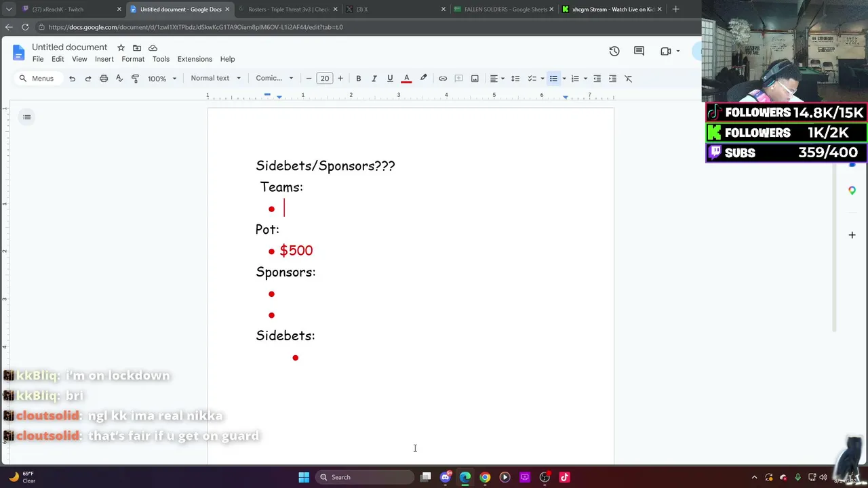Open the Tools menu
868x488 pixels.
161,59
